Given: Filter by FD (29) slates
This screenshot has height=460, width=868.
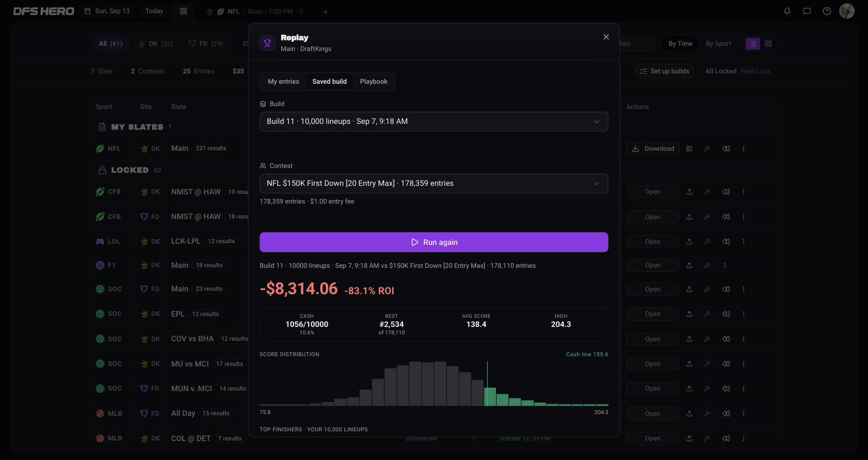Looking at the screenshot, I should pyautogui.click(x=206, y=44).
